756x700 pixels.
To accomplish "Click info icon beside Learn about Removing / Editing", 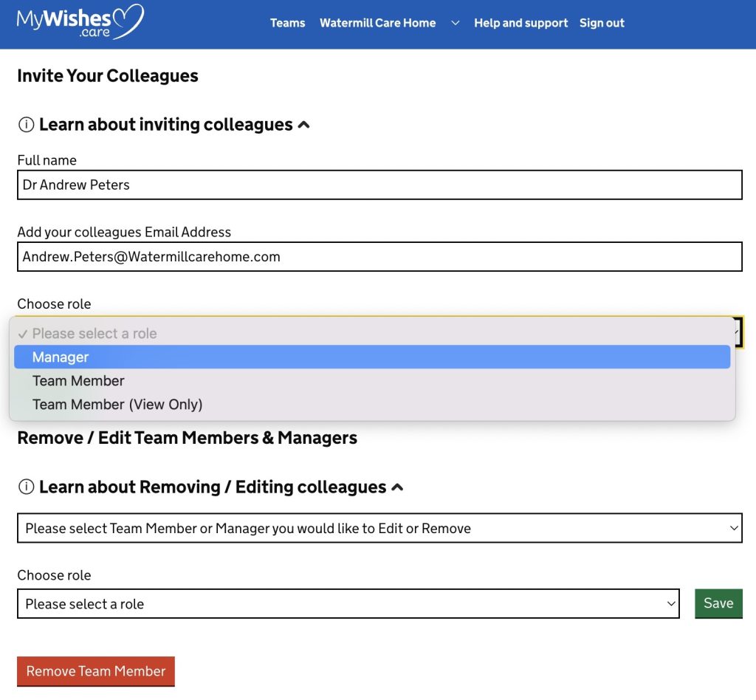I will 26,487.
